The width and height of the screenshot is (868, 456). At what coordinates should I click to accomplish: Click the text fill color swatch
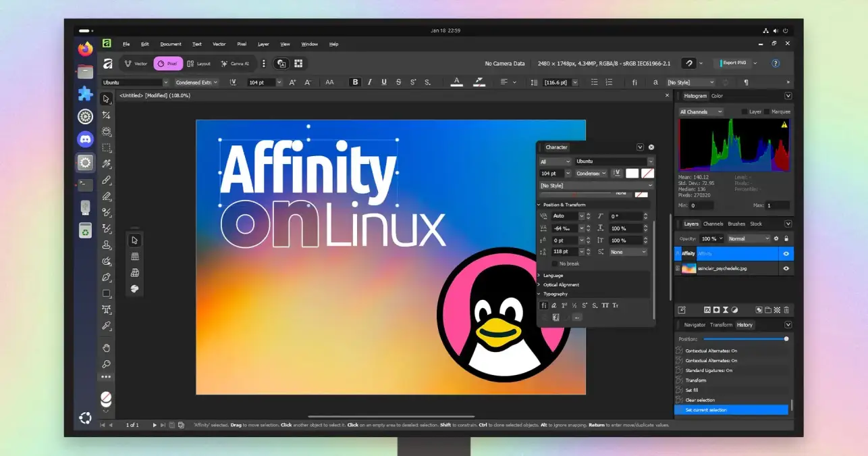click(x=457, y=82)
